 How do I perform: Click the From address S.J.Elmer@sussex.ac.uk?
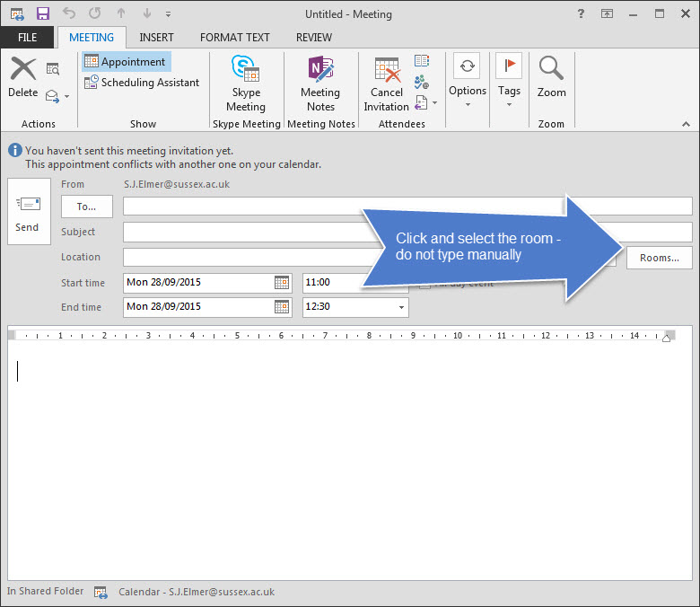tap(177, 184)
